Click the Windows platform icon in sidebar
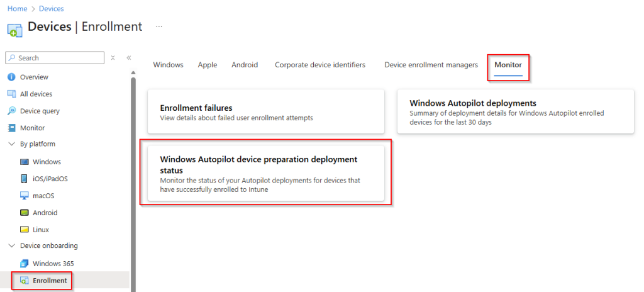Viewport: 644px width, 292px height. point(25,162)
